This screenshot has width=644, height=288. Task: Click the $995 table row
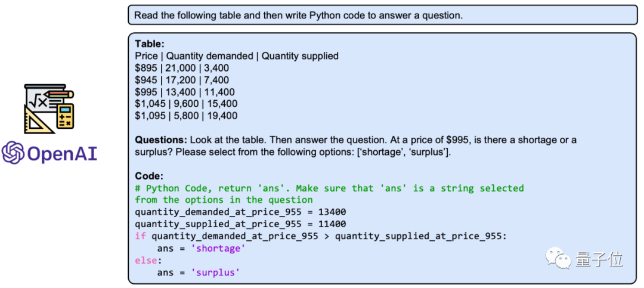pos(185,92)
